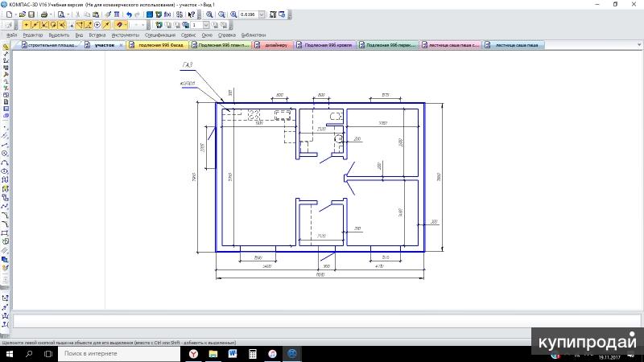The height and width of the screenshot is (362, 644).
Task: Open a file with the folder icon
Action: [23, 14]
